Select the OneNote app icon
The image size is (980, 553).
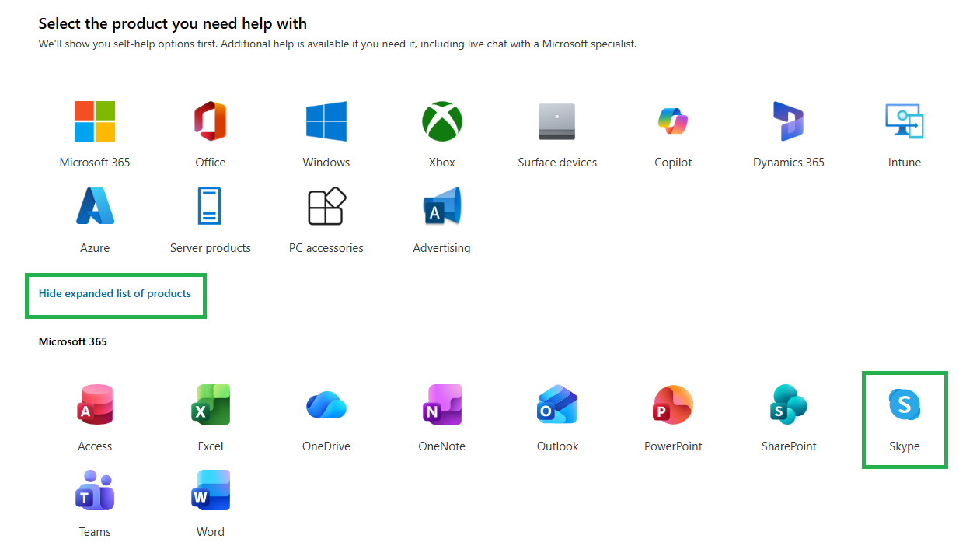[x=442, y=404]
